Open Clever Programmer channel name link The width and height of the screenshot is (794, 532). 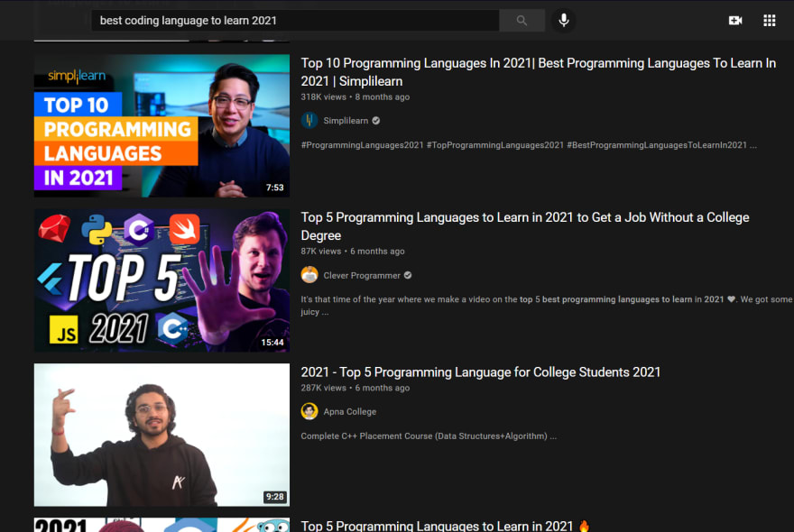(x=362, y=275)
